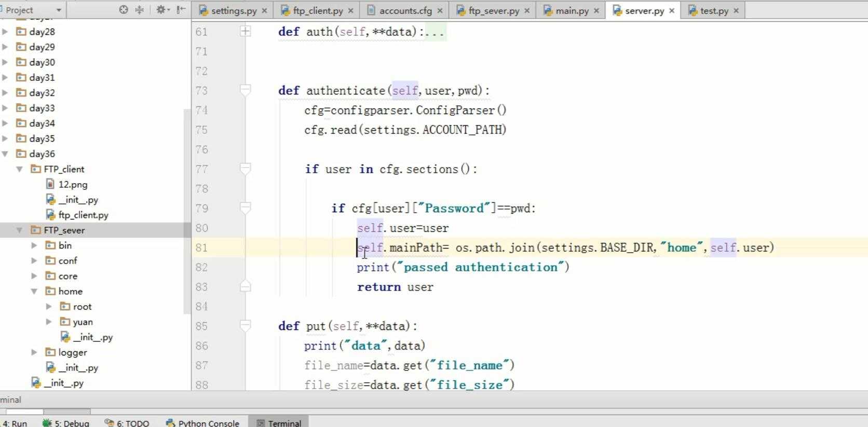
Task: Collapse the fold marker at line 77
Action: click(x=246, y=169)
